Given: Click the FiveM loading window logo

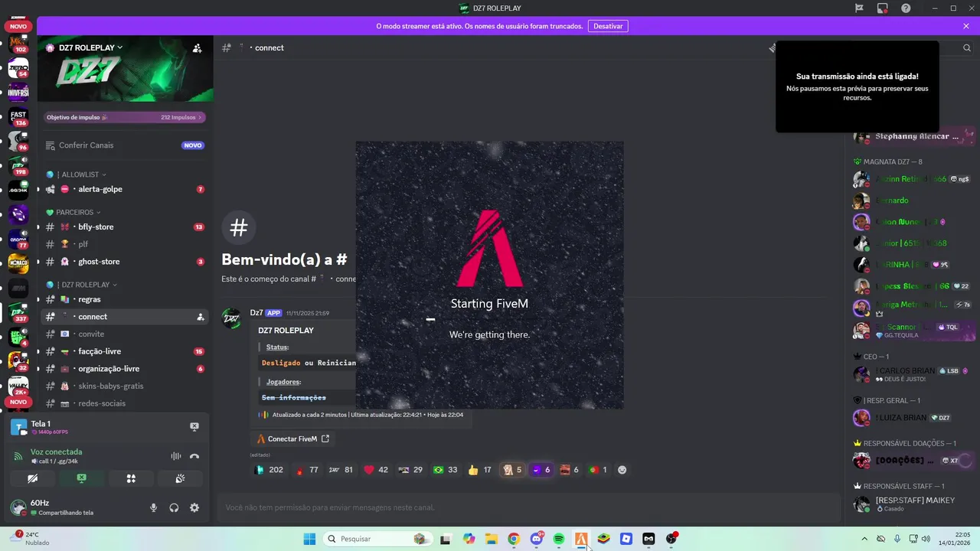Looking at the screenshot, I should pos(489,247).
